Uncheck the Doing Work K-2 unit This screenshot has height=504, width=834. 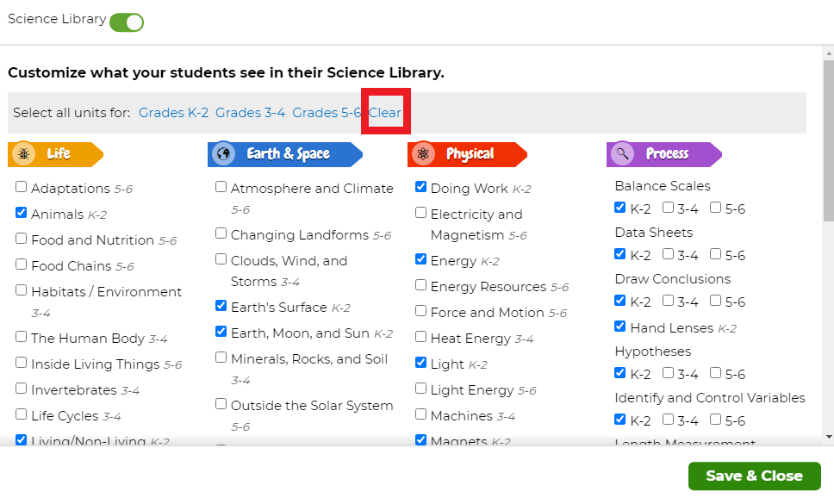(x=421, y=187)
